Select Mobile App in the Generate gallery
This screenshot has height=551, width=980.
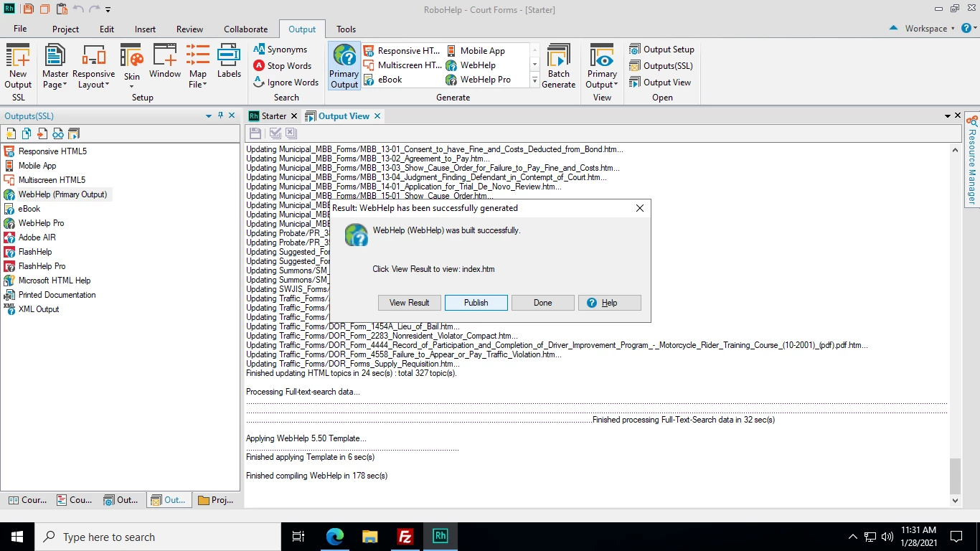point(476,51)
